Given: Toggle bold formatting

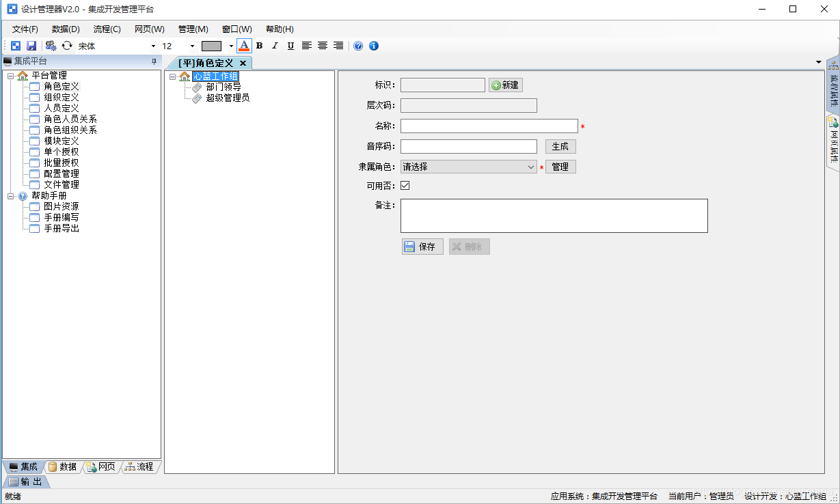Looking at the screenshot, I should point(260,46).
